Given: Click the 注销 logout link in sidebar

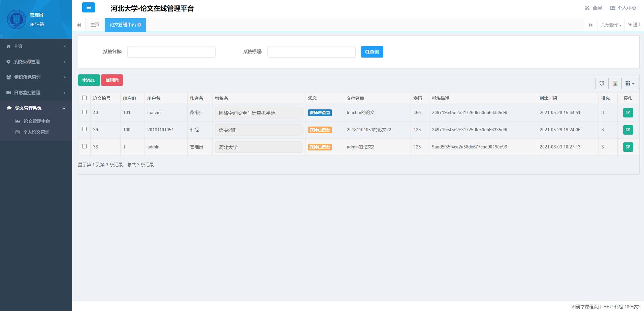Looking at the screenshot, I should pyautogui.click(x=37, y=24).
